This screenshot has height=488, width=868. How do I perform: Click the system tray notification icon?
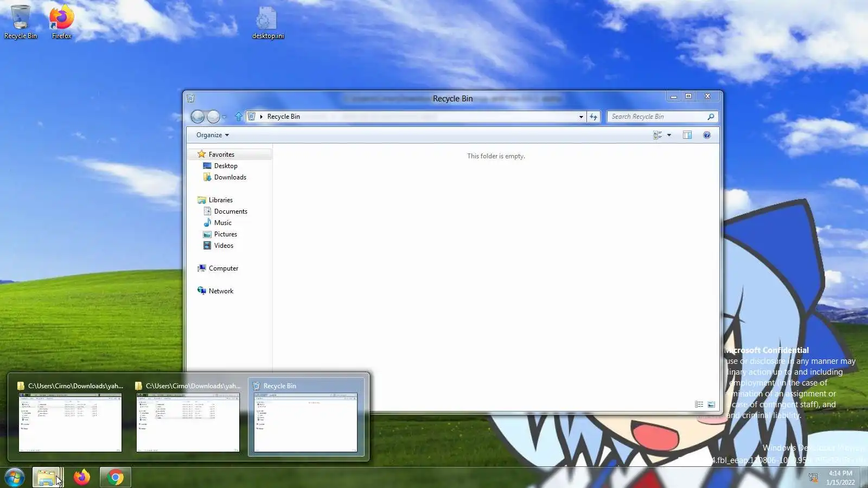click(x=813, y=478)
